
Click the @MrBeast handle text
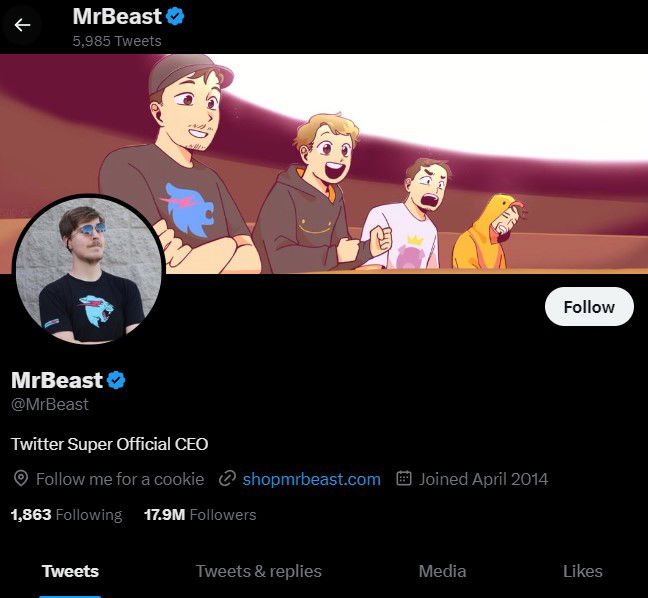tap(50, 404)
